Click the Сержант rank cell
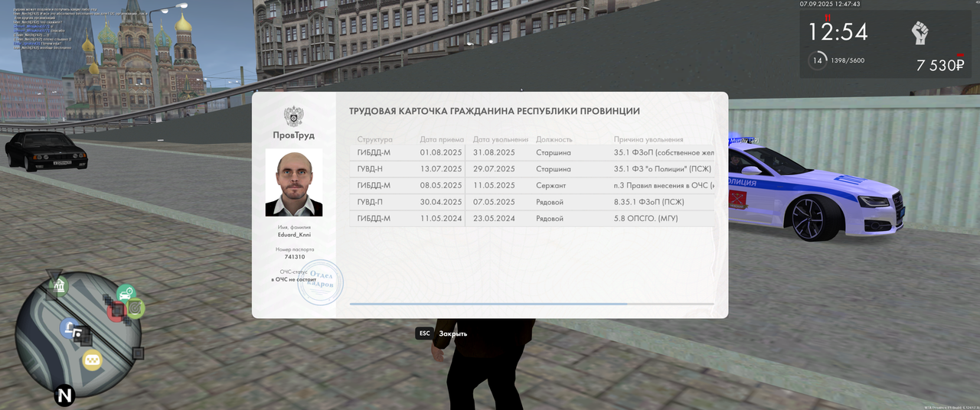 551,185
